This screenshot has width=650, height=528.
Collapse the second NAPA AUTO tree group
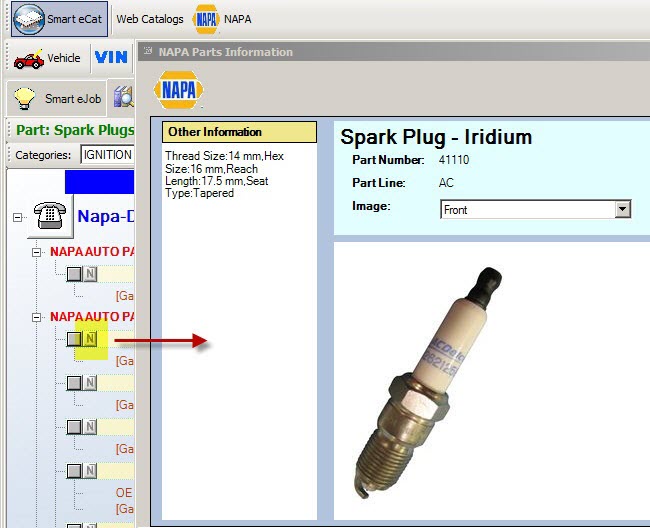pos(37,317)
